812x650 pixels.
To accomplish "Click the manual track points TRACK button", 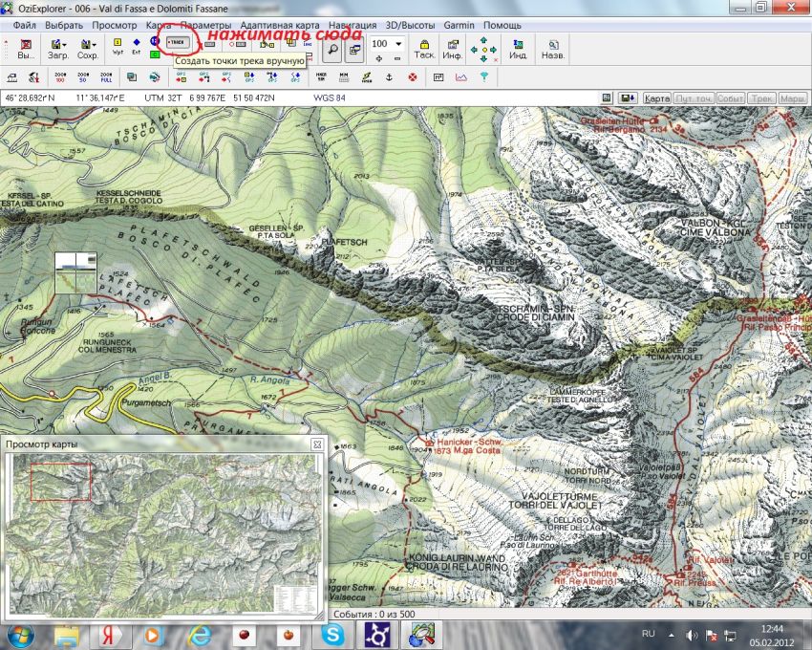I will 176,43.
